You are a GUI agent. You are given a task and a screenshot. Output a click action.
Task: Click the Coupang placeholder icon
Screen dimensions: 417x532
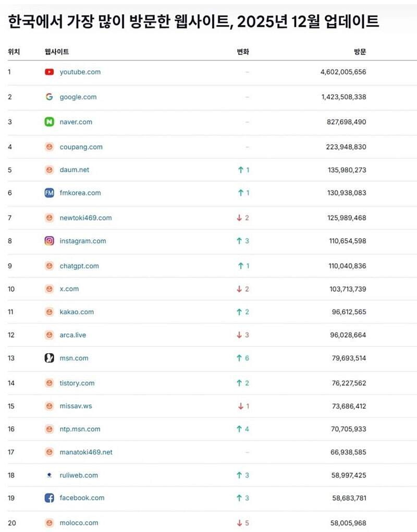49,147
